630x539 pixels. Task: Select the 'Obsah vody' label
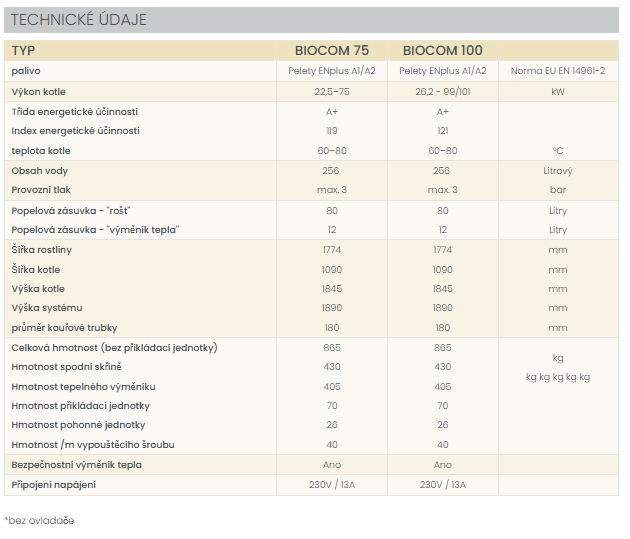pos(40,171)
